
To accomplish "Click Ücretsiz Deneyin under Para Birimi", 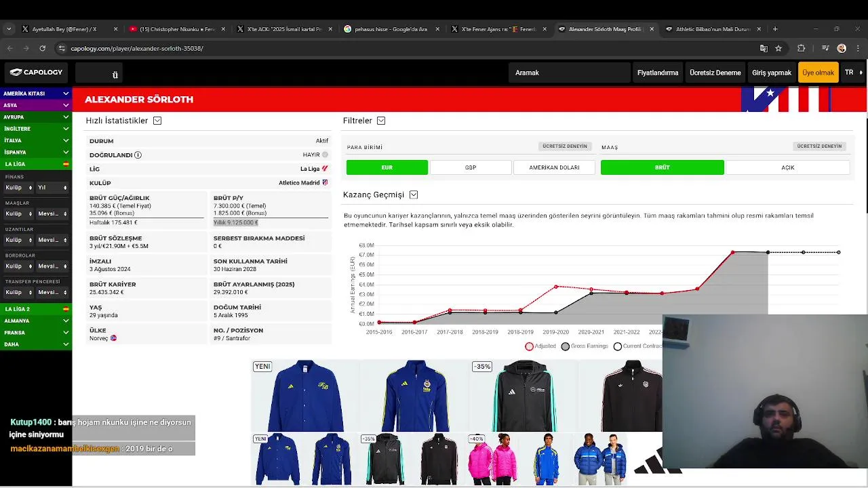I will (565, 146).
